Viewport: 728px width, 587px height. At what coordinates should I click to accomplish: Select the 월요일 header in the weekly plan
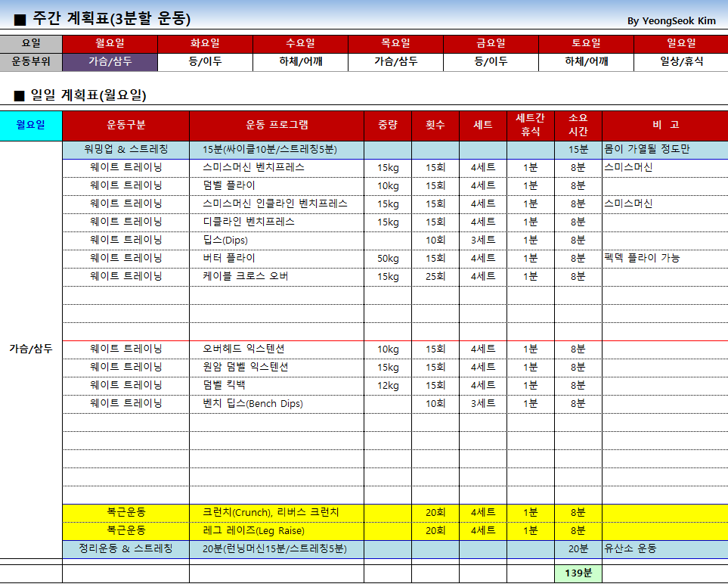point(110,44)
